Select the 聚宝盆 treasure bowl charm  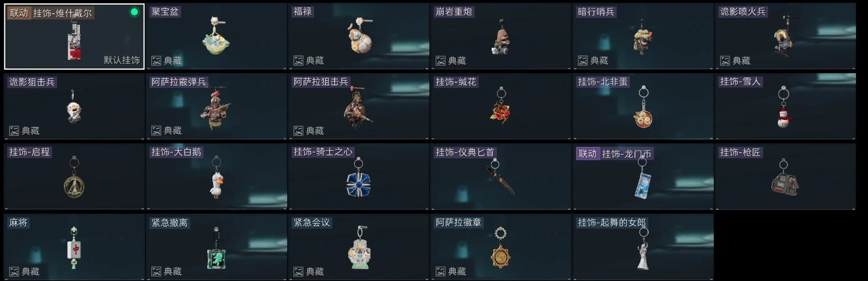(216, 36)
